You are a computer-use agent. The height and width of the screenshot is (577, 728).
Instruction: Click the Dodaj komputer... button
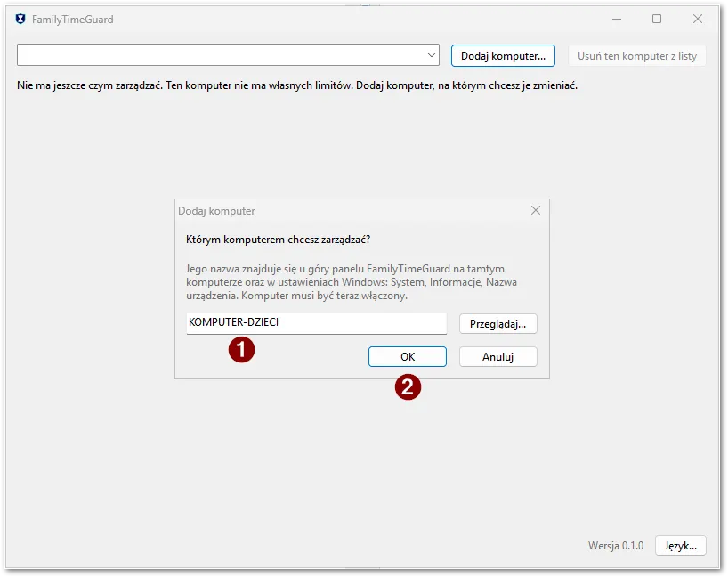(503, 56)
